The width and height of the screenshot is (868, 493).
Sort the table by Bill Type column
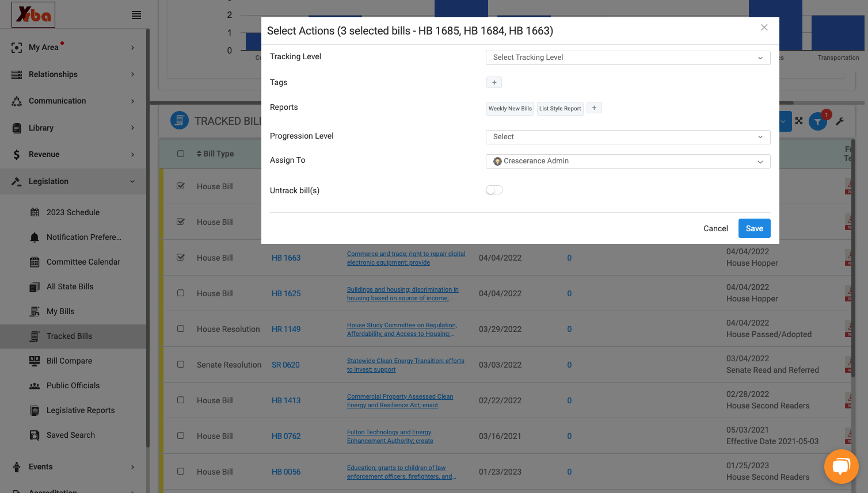tap(215, 154)
